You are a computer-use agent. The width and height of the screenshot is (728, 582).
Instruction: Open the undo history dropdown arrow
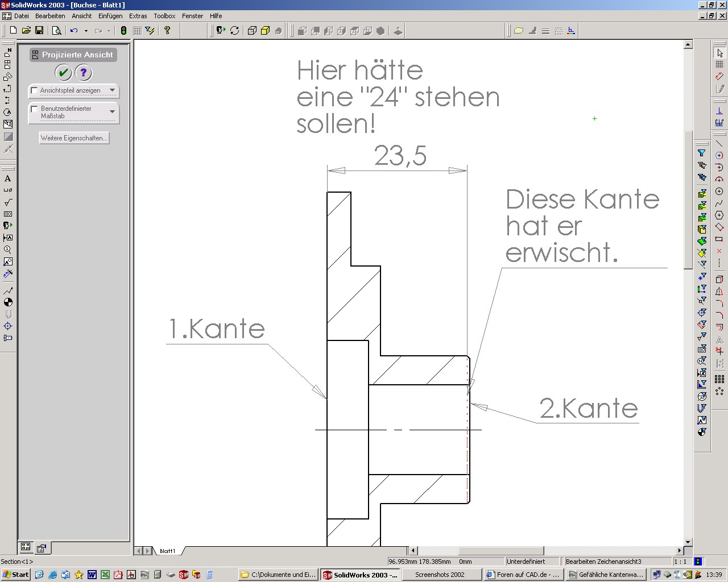[x=86, y=31]
